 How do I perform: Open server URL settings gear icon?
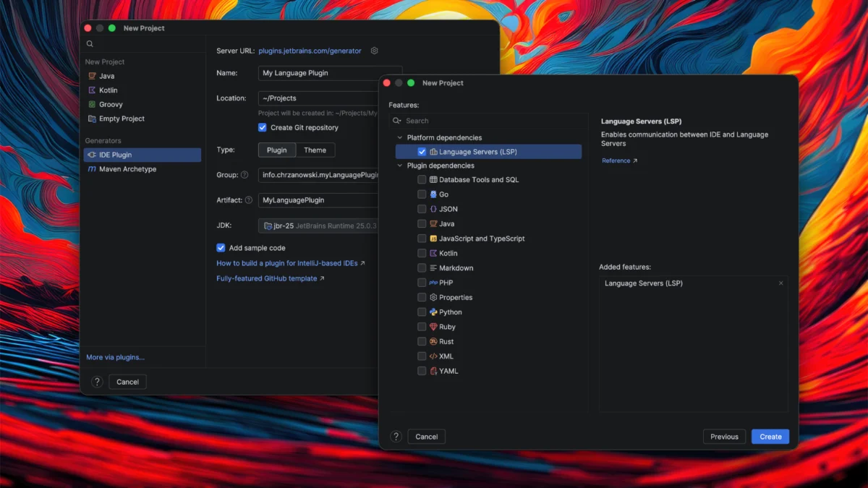click(x=374, y=51)
